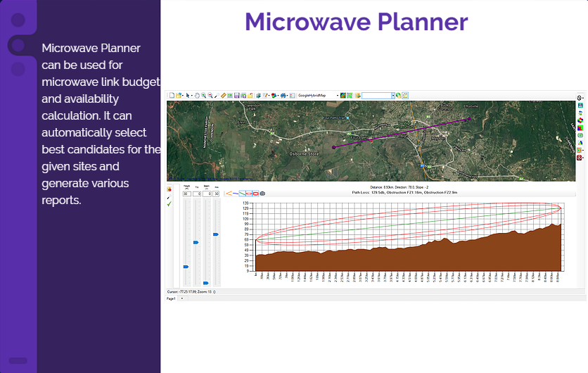Viewport: 588px width, 373px height.
Task: Open dropdown arrow beside colored shapes icon
Action: (x=278, y=96)
